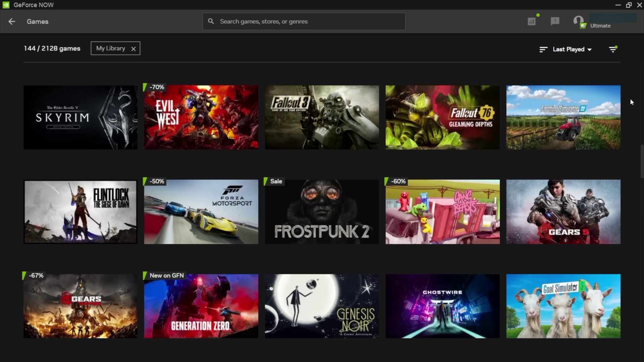644x362 pixels.
Task: Select the Goat Simulator 3 thumbnail
Action: pos(563,306)
